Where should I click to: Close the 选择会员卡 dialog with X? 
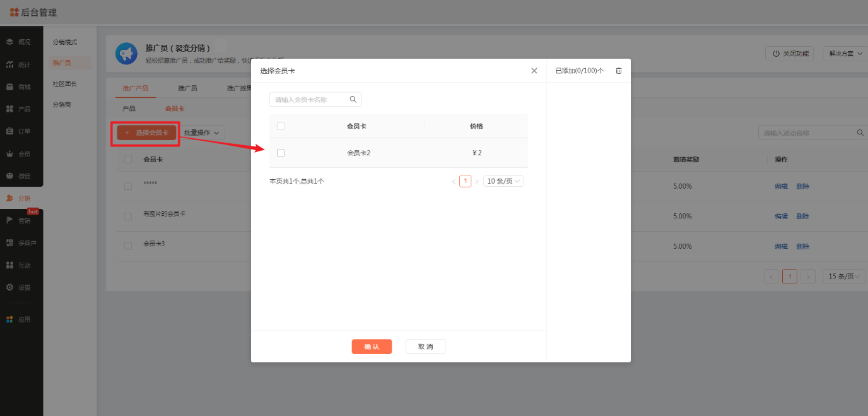click(x=534, y=71)
